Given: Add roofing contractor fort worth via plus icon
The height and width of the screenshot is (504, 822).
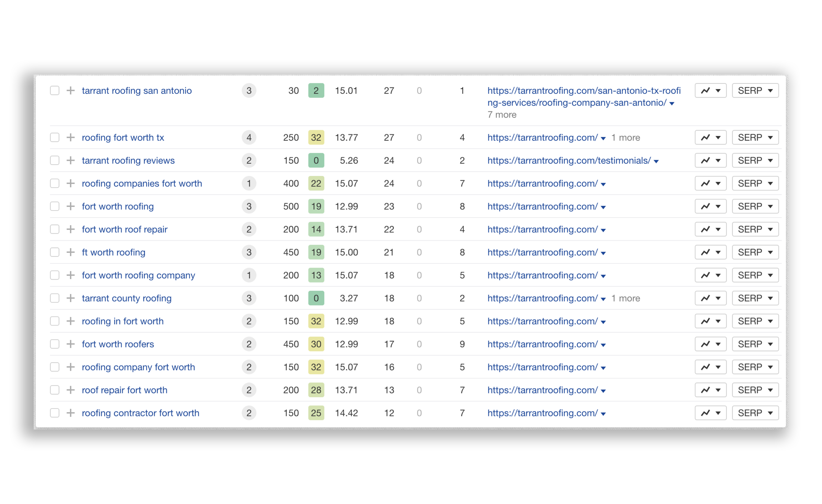Looking at the screenshot, I should tap(70, 413).
